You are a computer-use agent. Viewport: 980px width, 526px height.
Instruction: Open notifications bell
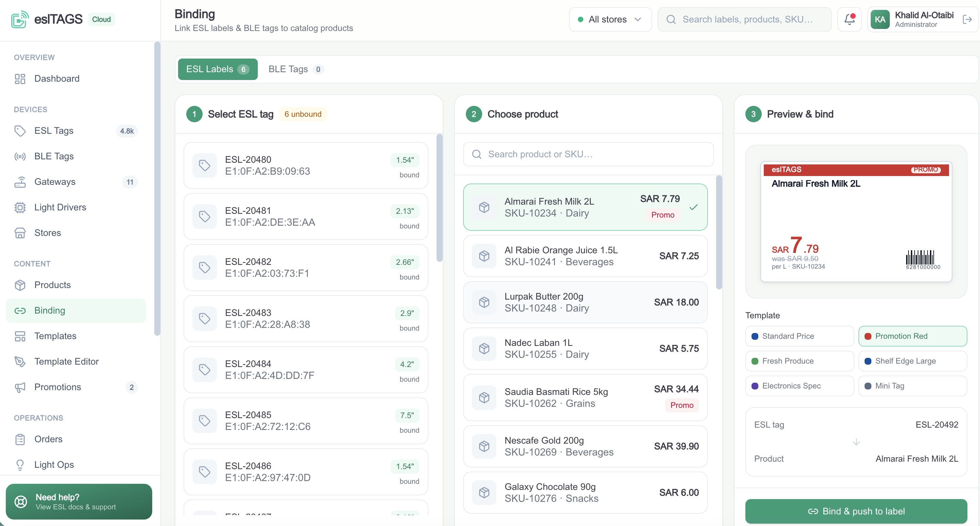pyautogui.click(x=849, y=19)
